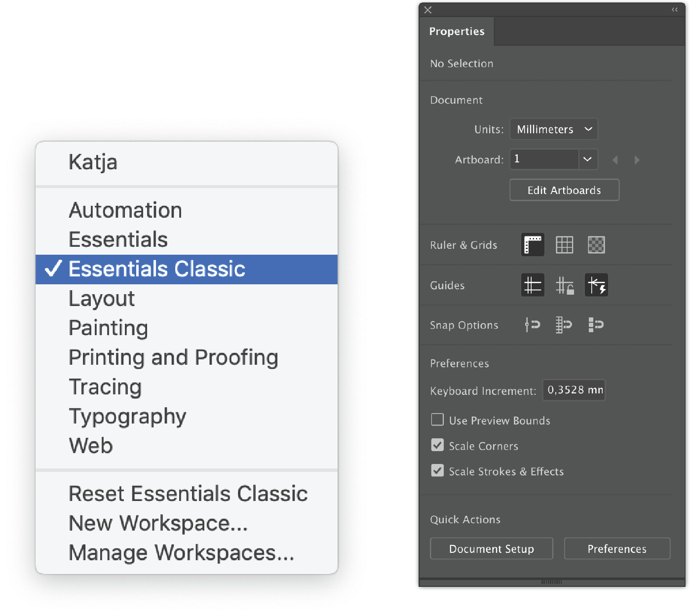Viewport: 691px width, 616px height.
Task: Open Preferences quick action button
Action: click(x=617, y=549)
